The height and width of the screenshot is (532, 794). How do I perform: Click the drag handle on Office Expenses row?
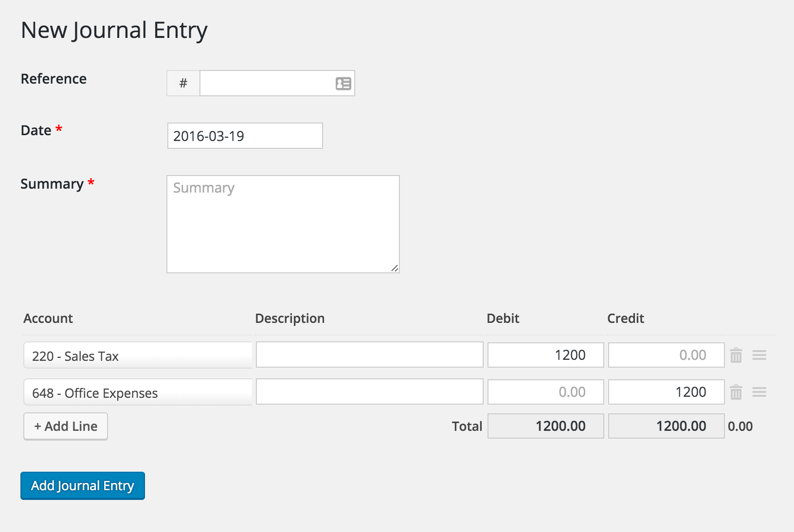coord(759,392)
